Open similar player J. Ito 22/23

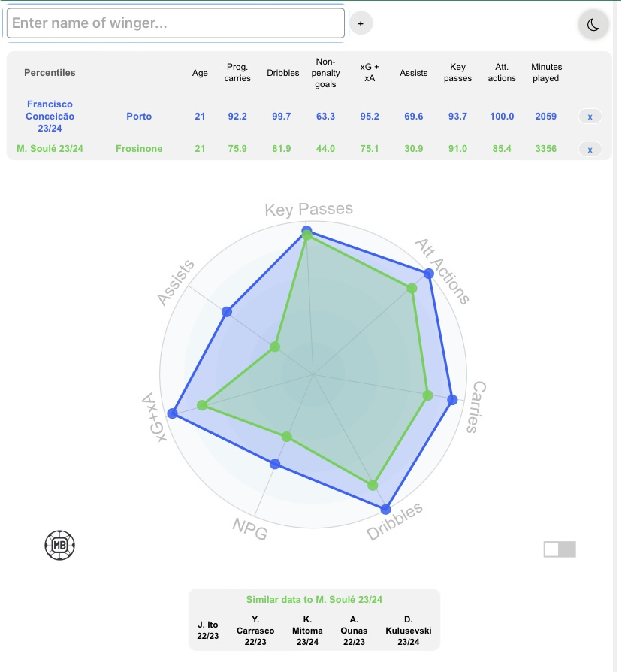click(208, 631)
